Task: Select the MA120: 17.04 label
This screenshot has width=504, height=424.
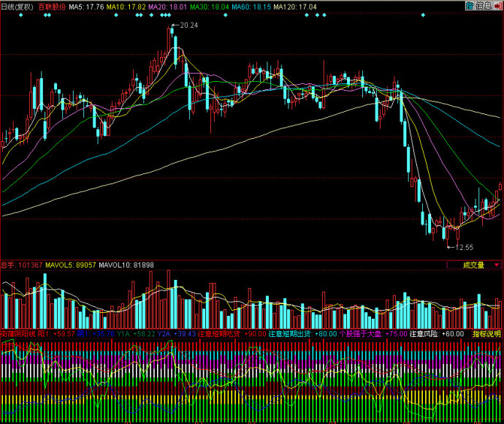Action: tap(295, 7)
